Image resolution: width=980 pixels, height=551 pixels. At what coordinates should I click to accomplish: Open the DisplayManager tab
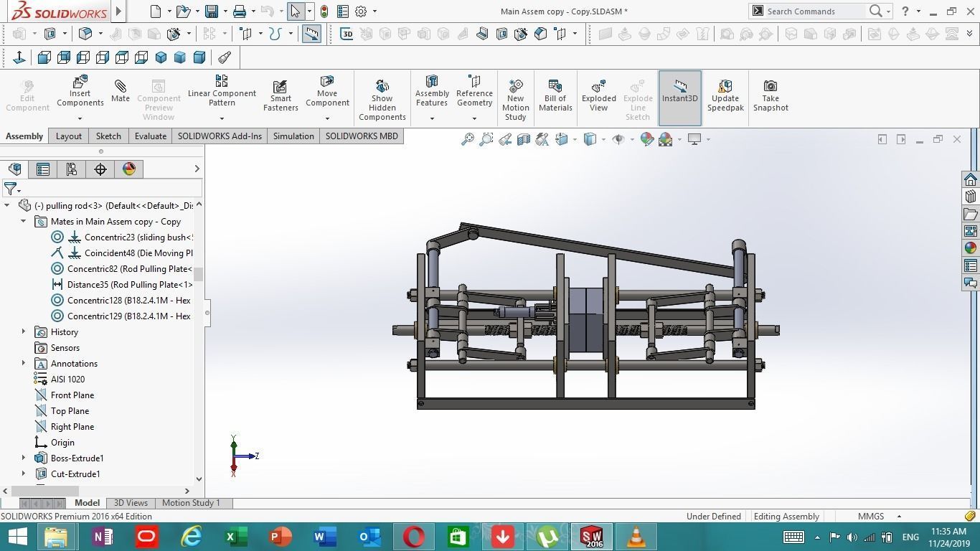[129, 169]
